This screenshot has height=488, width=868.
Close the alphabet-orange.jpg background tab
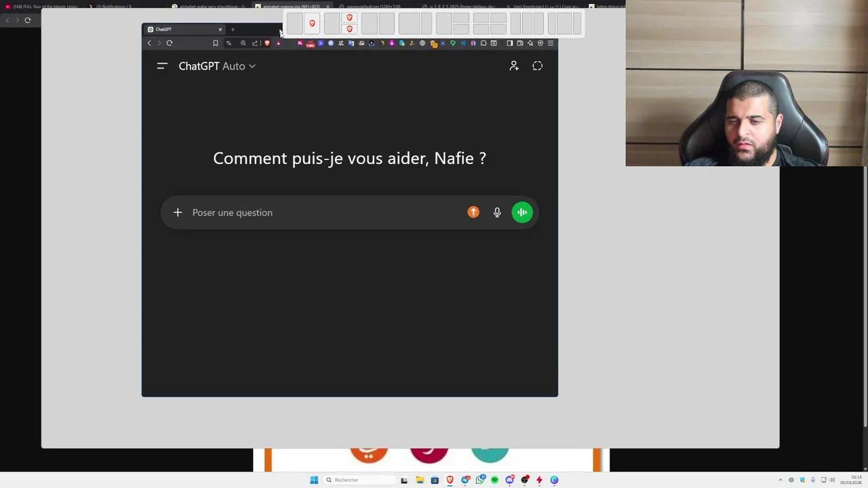pyautogui.click(x=328, y=7)
